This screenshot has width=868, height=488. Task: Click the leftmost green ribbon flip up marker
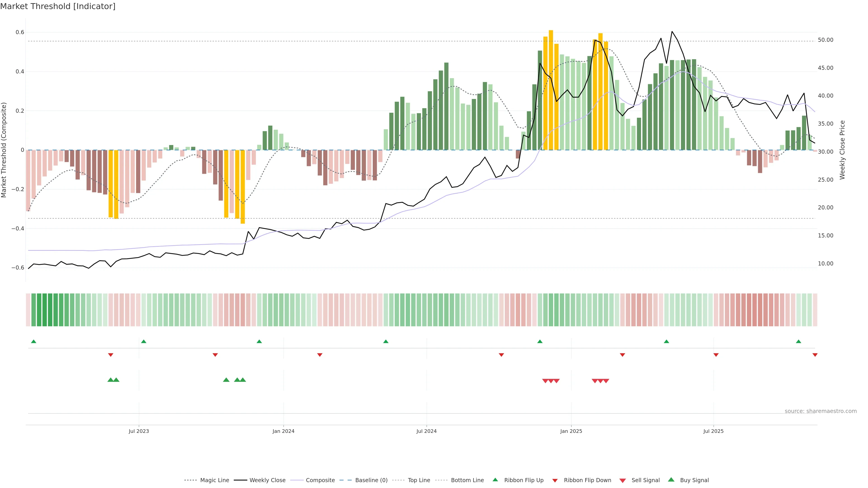pyautogui.click(x=33, y=342)
